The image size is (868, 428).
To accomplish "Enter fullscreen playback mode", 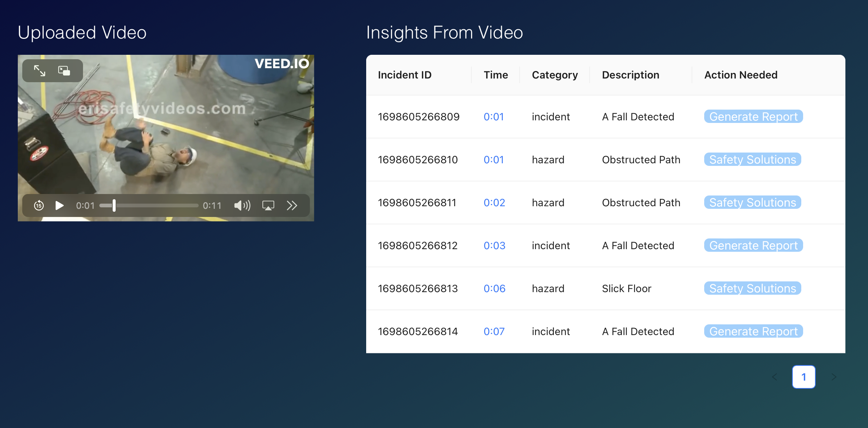I will click(40, 71).
